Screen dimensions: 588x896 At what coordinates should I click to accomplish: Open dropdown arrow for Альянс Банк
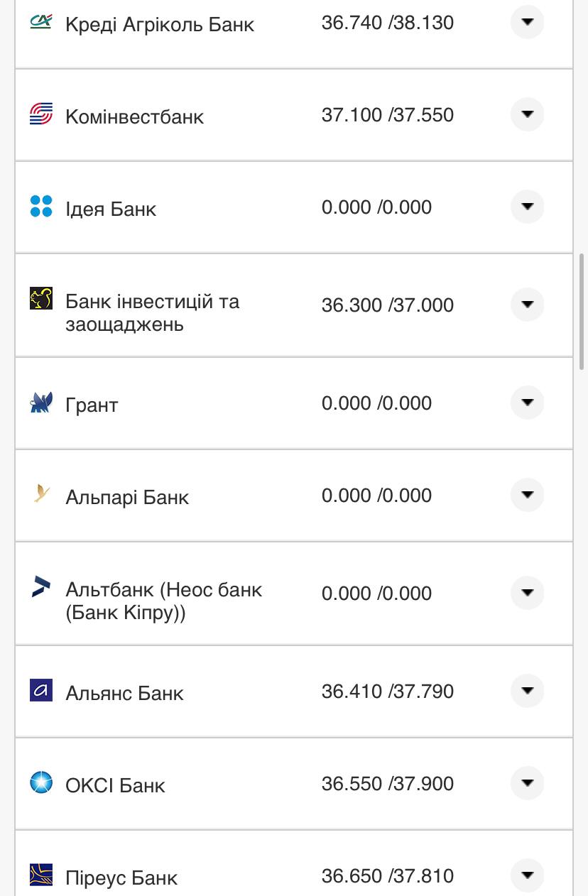(x=527, y=691)
